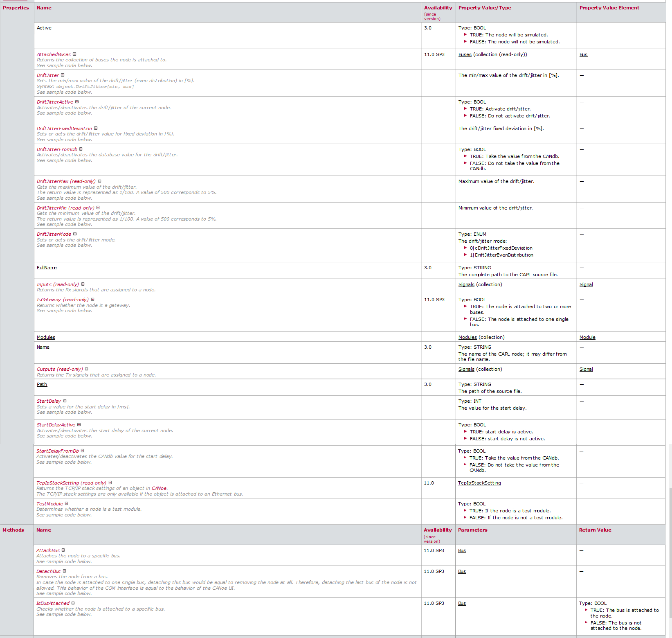
Task: Collapse the StartDelayFromDb entry icon
Action: pos(83,451)
